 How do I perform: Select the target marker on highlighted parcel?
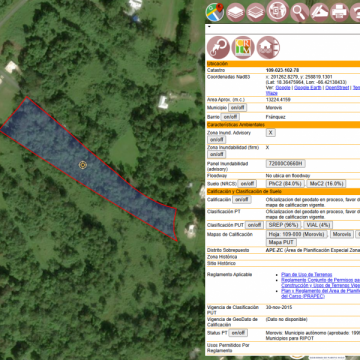click(x=83, y=165)
